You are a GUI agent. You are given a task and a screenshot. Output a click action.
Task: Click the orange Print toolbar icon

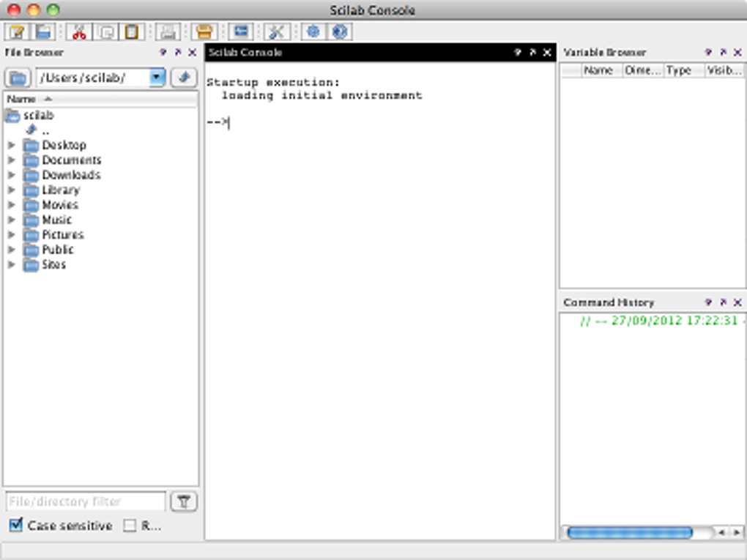coord(204,32)
